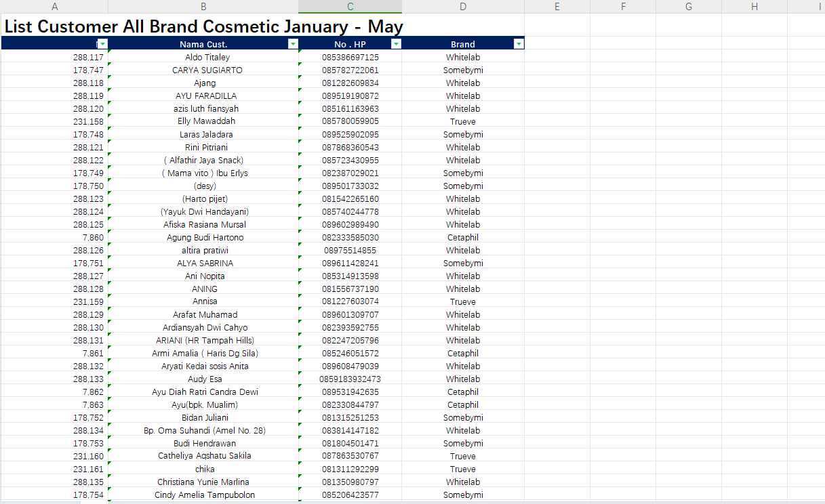Select cell Agung Budi Hartono
825x504 pixels.
pos(203,238)
